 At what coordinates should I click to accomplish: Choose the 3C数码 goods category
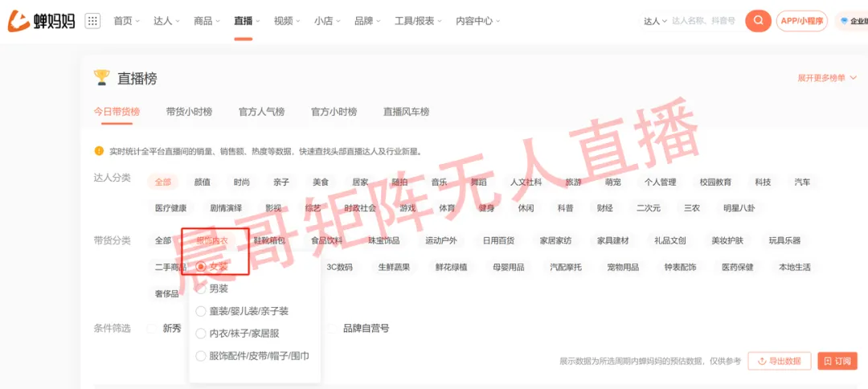(x=339, y=268)
